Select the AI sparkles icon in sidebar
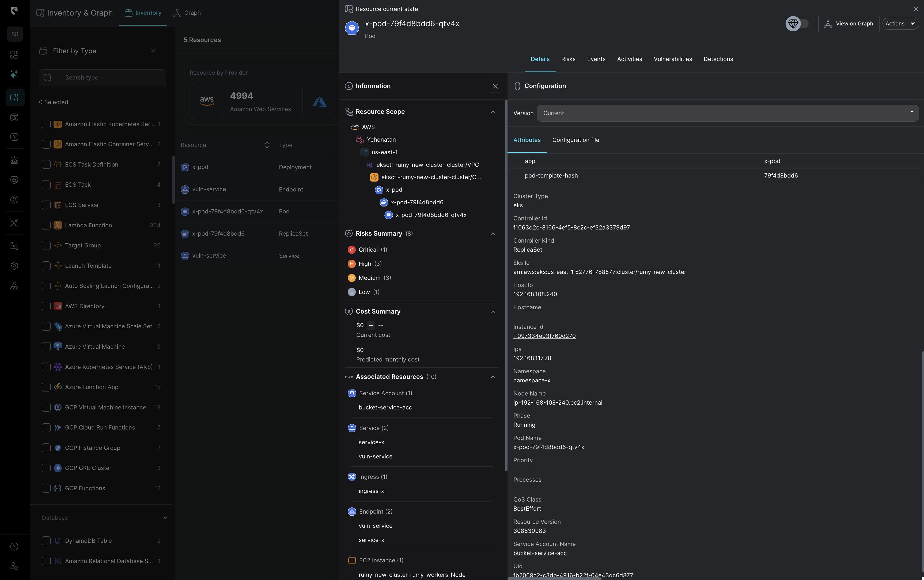The height and width of the screenshot is (580, 924). tap(14, 74)
